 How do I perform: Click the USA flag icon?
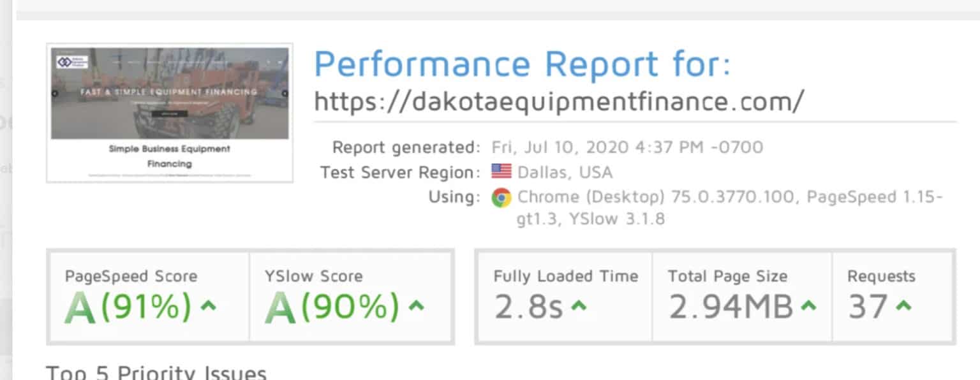coord(501,172)
